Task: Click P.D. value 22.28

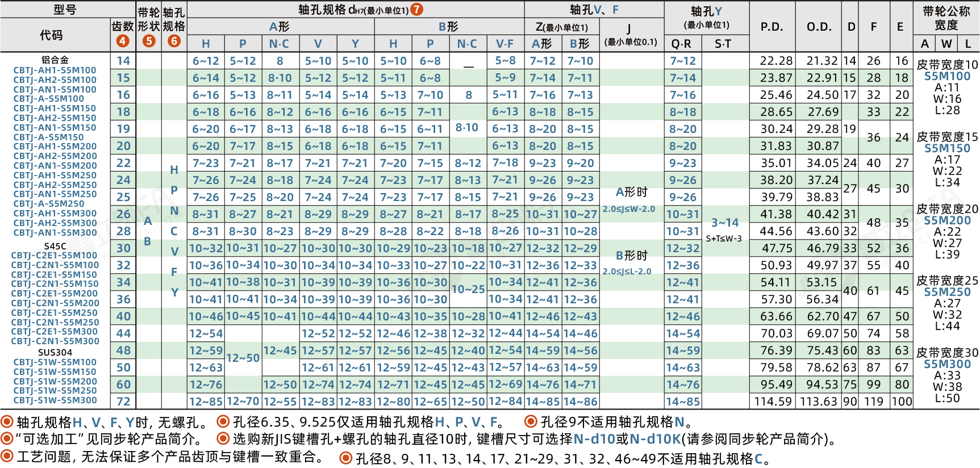Action: (777, 61)
